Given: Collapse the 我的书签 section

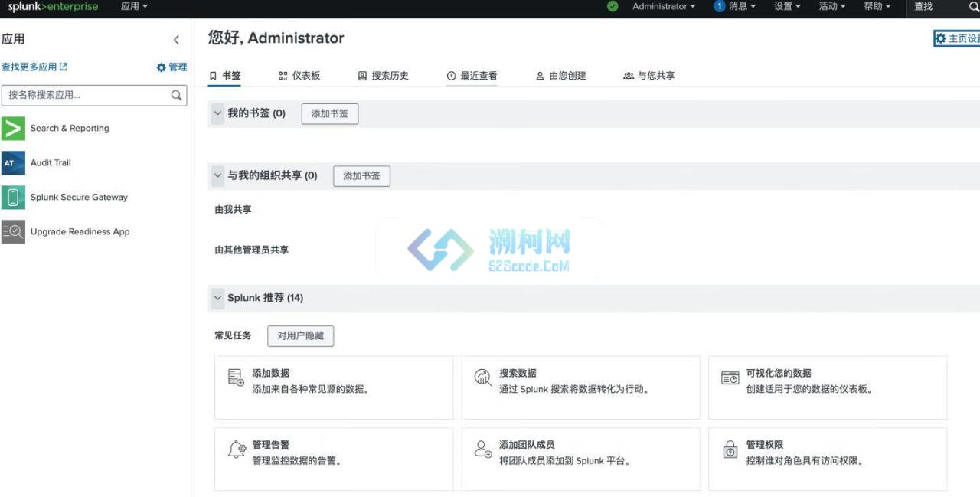Looking at the screenshot, I should [217, 113].
